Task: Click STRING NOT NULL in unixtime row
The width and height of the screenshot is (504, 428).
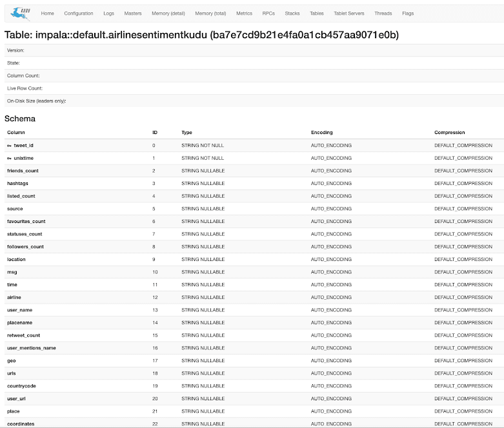Action: click(x=203, y=159)
